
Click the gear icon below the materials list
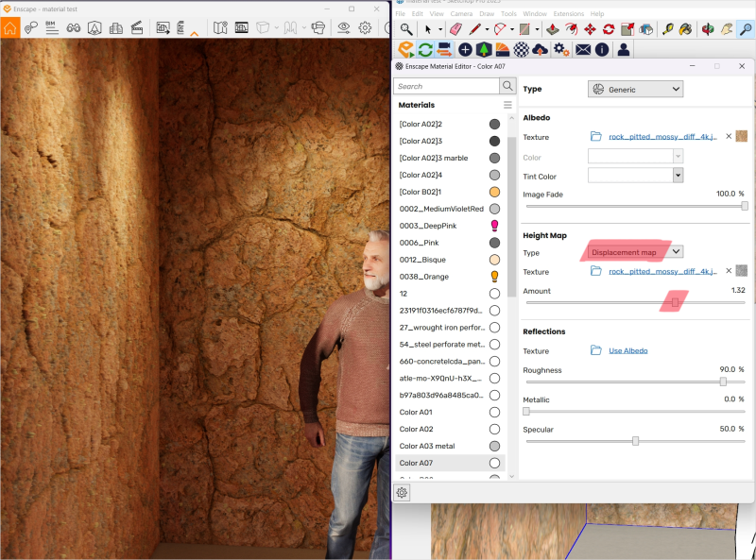[402, 492]
